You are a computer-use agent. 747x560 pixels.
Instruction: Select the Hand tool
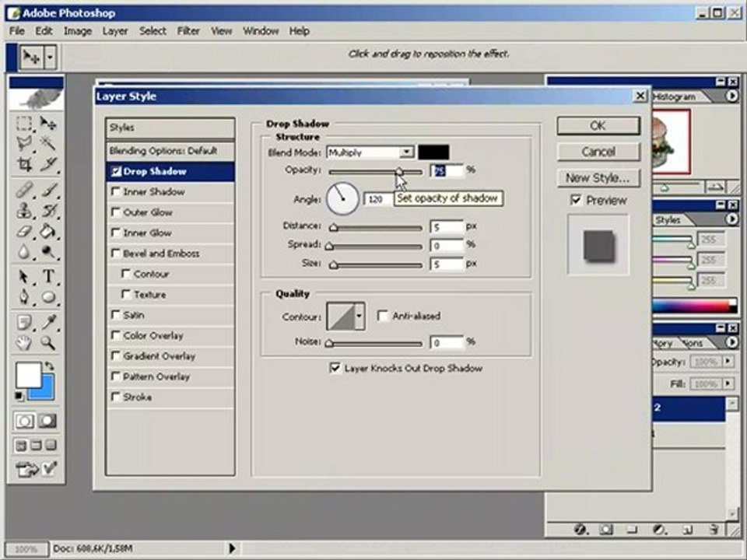24,343
